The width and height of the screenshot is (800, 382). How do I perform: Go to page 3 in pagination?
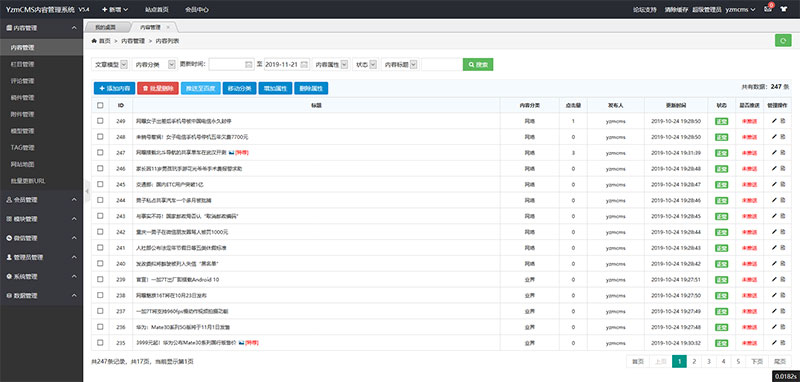point(708,361)
